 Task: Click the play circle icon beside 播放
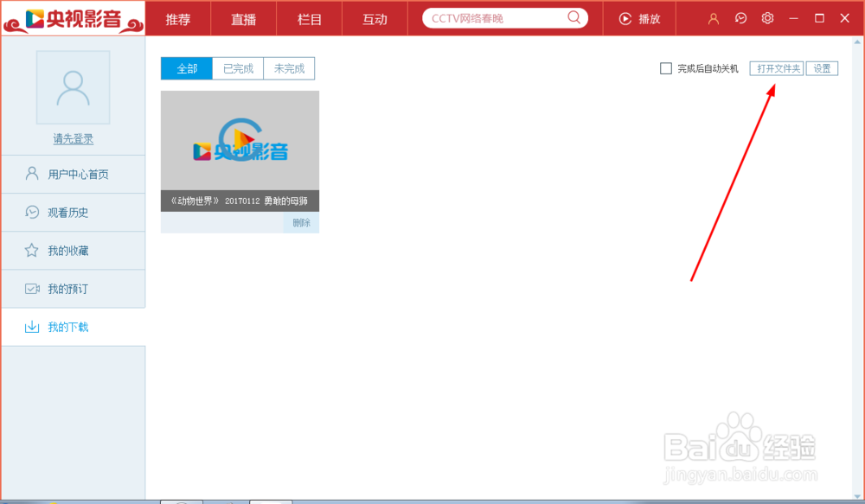pos(625,19)
